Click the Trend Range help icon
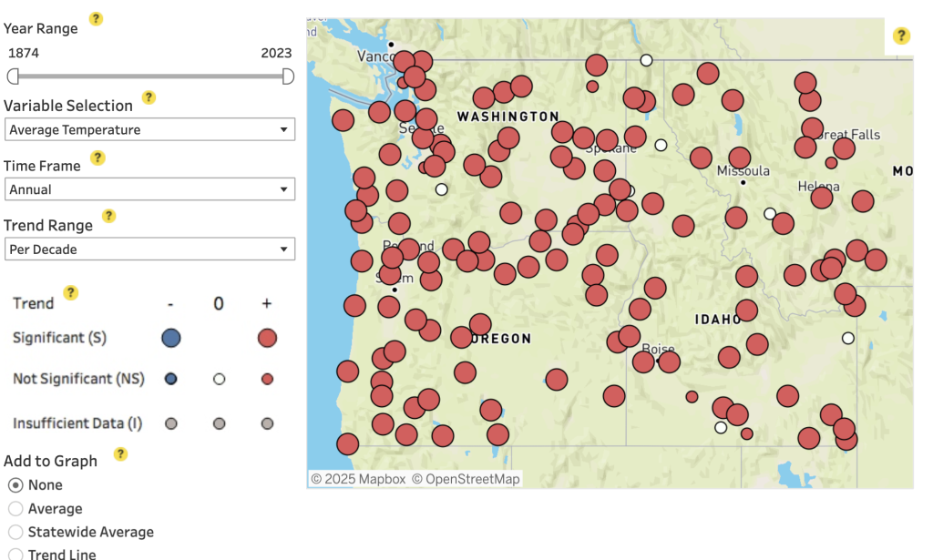 coord(108,217)
